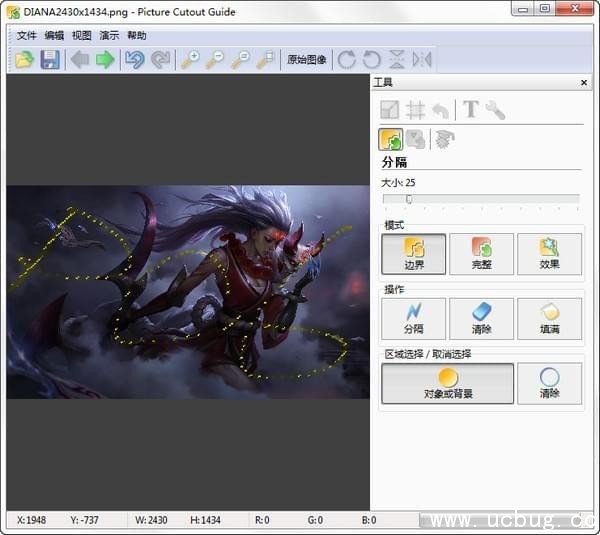
Task: Save the image with the floppy disk icon
Action: tap(49, 60)
